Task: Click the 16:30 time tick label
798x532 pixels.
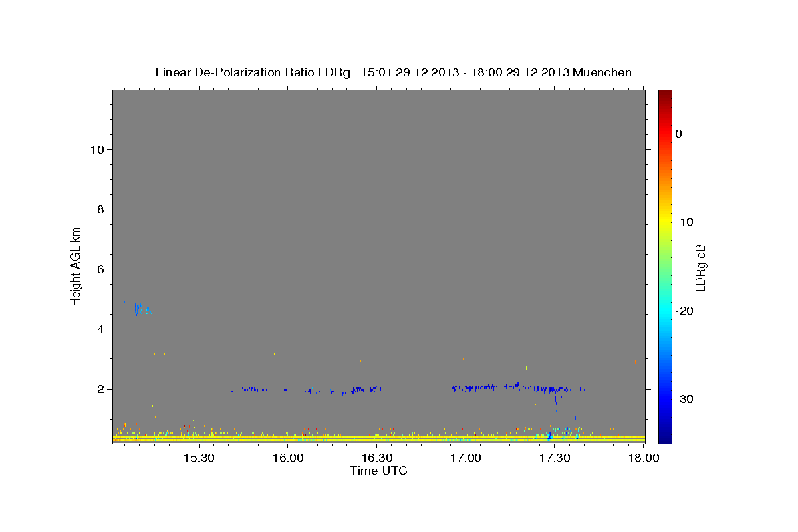Action: (x=376, y=458)
